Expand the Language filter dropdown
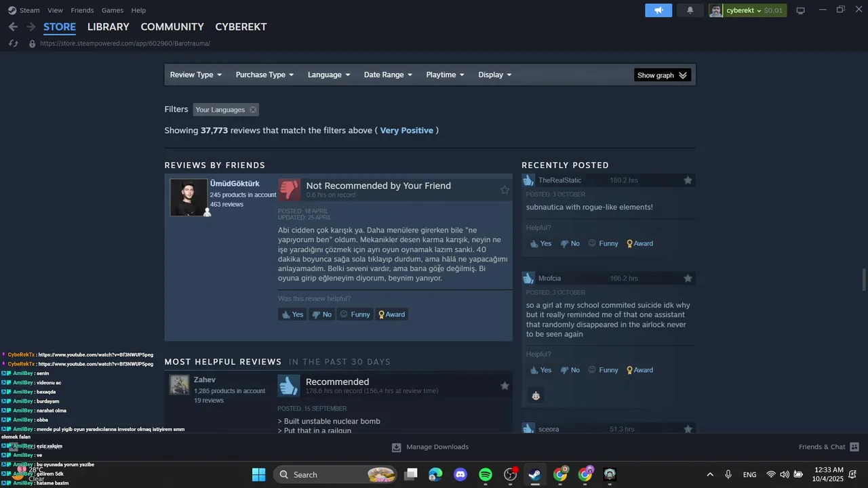Viewport: 868px width, 488px height. [x=329, y=75]
